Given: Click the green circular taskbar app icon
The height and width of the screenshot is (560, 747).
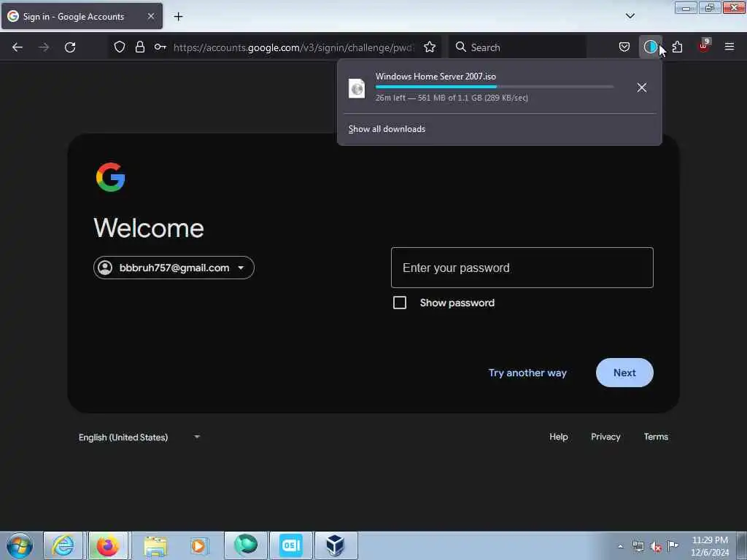Looking at the screenshot, I should click(x=246, y=545).
